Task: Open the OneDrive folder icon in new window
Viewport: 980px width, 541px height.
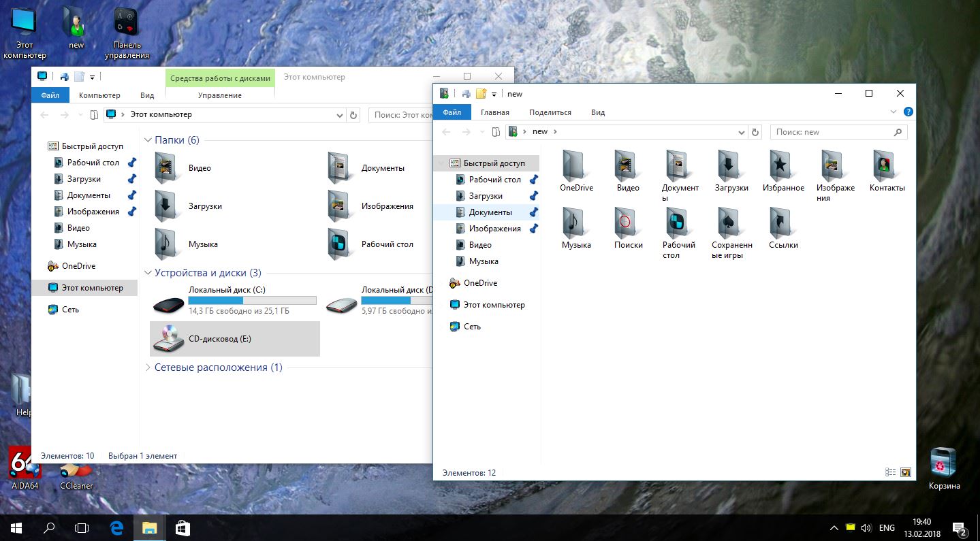Action: 575,165
